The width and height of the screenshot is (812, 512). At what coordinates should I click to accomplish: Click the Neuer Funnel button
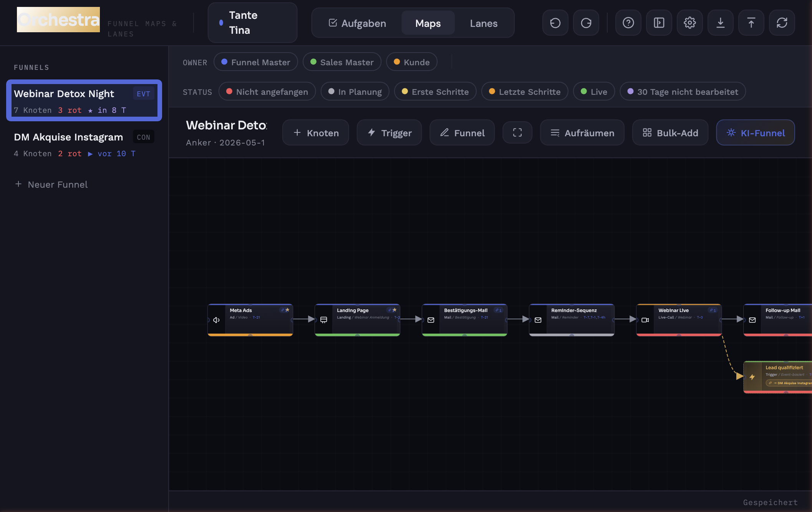pos(51,185)
